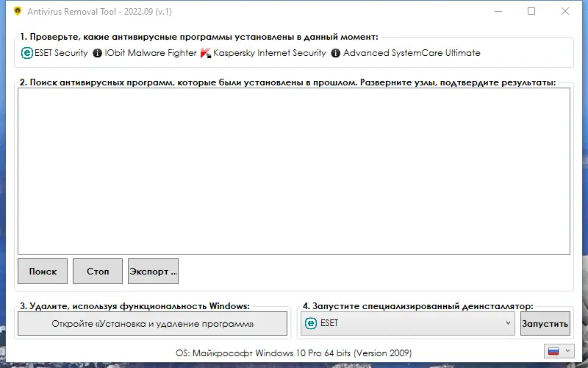Click the OS version status line text

point(293,353)
